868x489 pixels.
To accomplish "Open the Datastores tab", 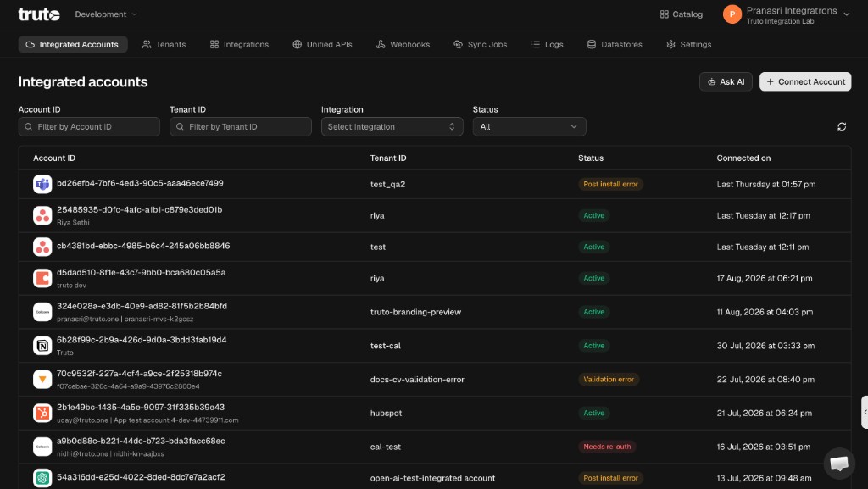I will (x=615, y=44).
